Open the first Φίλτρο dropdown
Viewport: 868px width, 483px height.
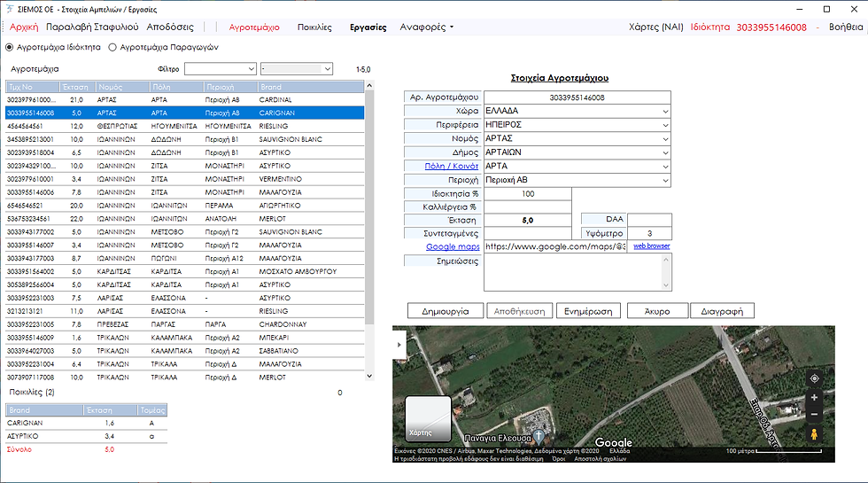click(x=221, y=69)
